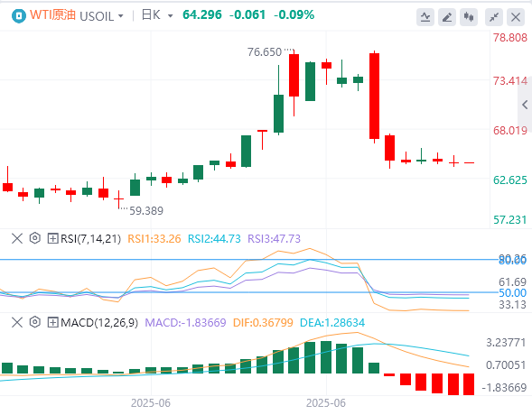Screen dimensions: 532x415
Task: Click the 0.70051 MACD axis label
Action: click(x=506, y=365)
